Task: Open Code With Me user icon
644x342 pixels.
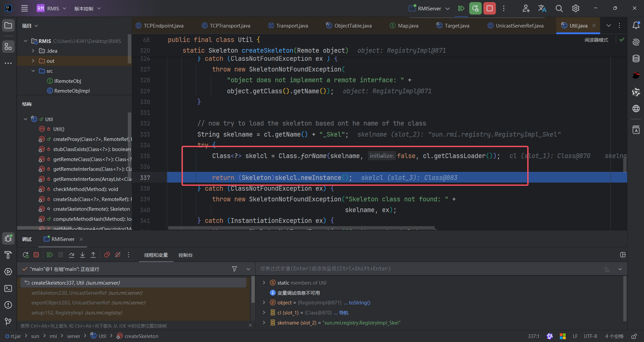Action: tap(526, 8)
